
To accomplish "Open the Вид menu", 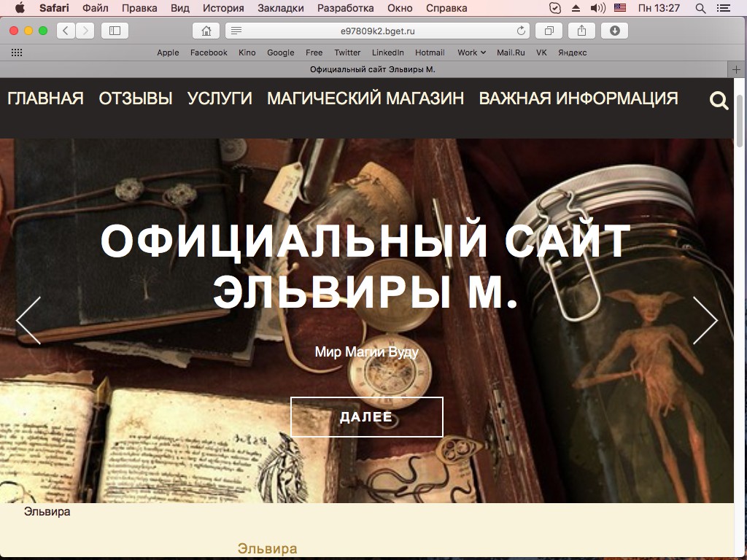I will tap(180, 8).
